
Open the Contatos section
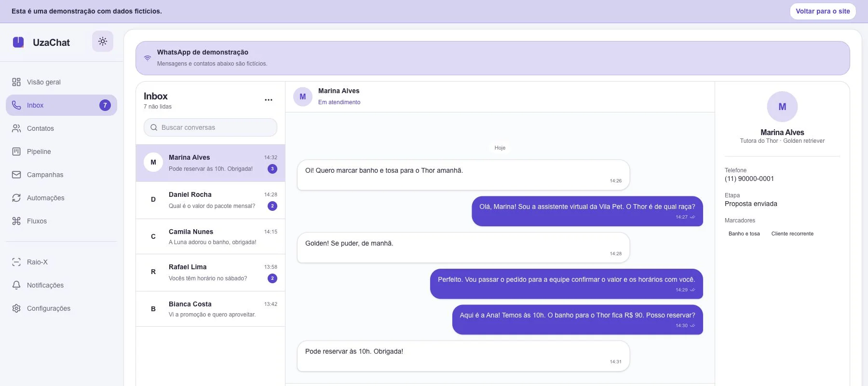click(x=61, y=128)
